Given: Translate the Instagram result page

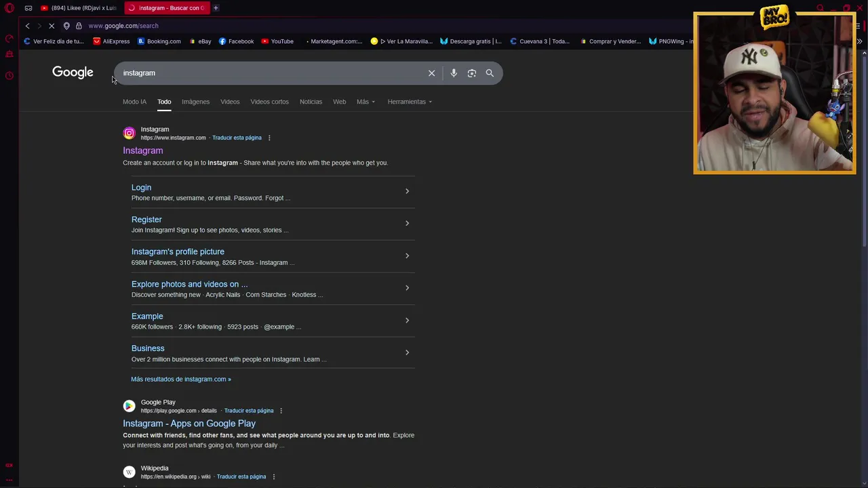Looking at the screenshot, I should click(237, 138).
